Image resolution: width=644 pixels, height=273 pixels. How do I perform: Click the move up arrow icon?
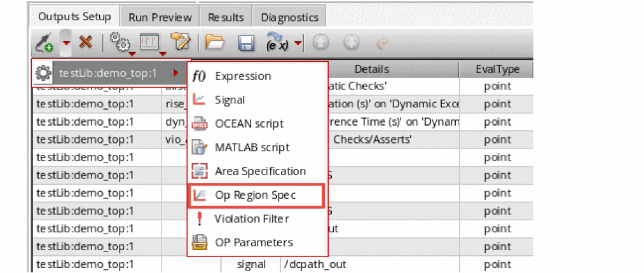tap(321, 43)
